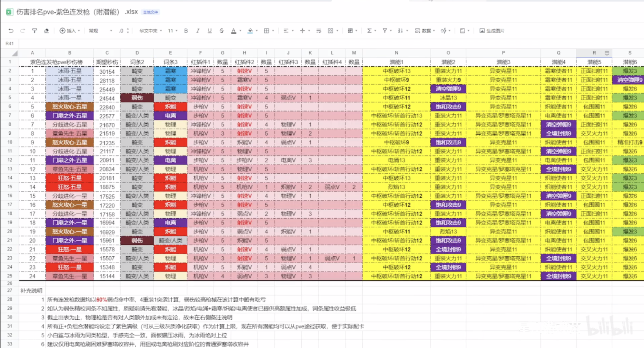Select the 冰晶13 cell in column O

[x=448, y=98]
